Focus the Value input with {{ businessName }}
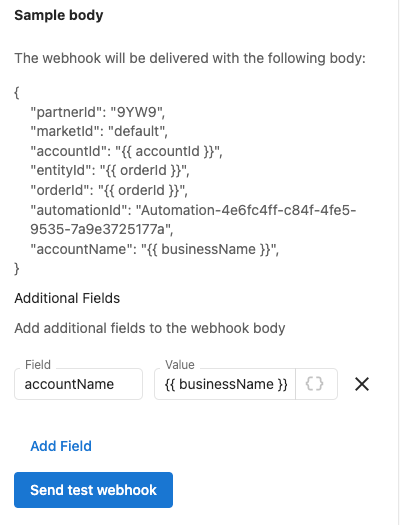This screenshot has height=525, width=400. pyautogui.click(x=225, y=384)
